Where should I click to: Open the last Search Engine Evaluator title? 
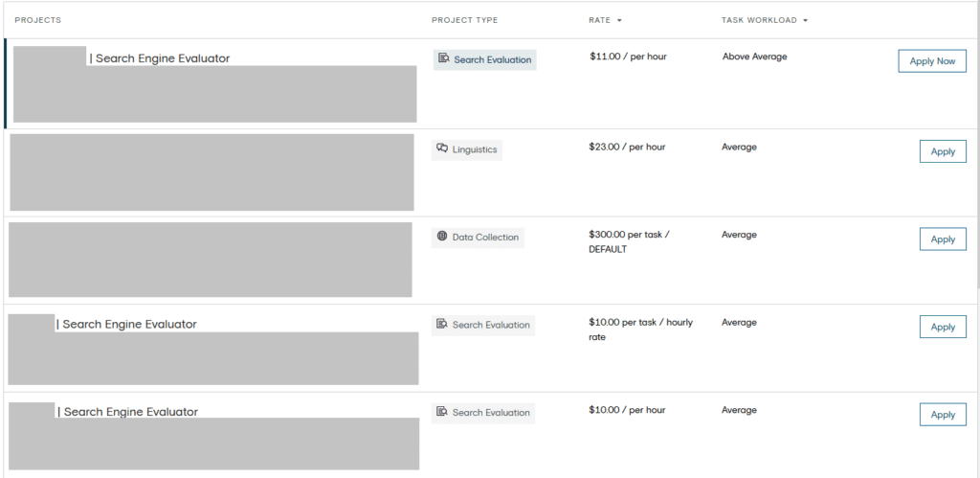[x=127, y=412]
